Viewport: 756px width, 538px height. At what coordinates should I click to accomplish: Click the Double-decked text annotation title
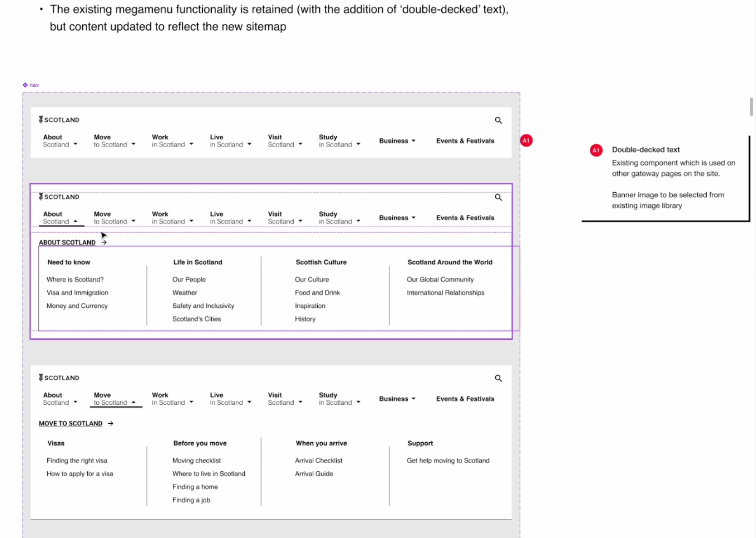(x=645, y=150)
